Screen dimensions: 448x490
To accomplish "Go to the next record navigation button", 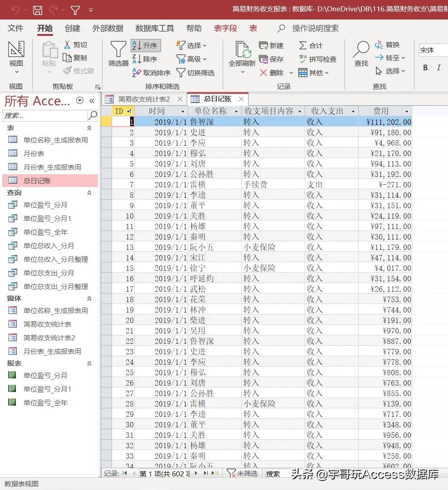I will pyautogui.click(x=196, y=473).
